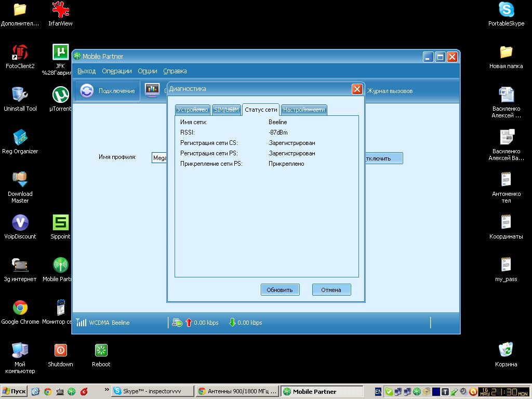Open the Дополнител... folder on desktop
This screenshot has height=399, width=532.
[20, 14]
